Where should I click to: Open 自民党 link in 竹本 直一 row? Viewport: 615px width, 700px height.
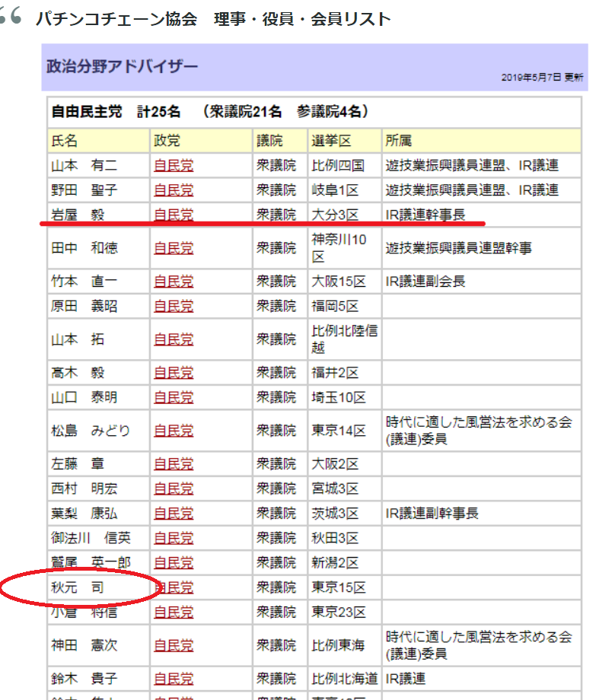pyautogui.click(x=174, y=282)
